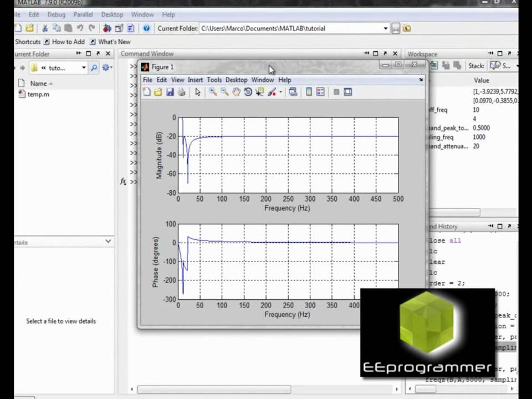
Task: Click the Undo arrow in MATLAB toolbar
Action: (80, 28)
